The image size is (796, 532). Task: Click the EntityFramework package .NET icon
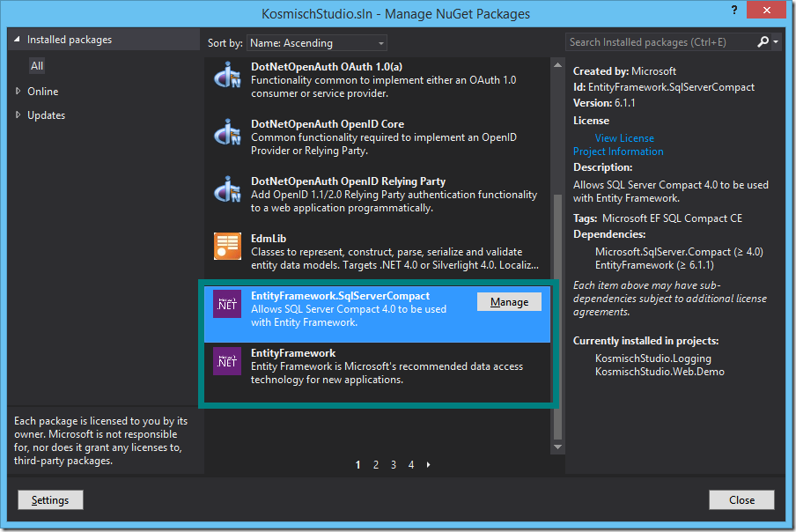point(227,361)
